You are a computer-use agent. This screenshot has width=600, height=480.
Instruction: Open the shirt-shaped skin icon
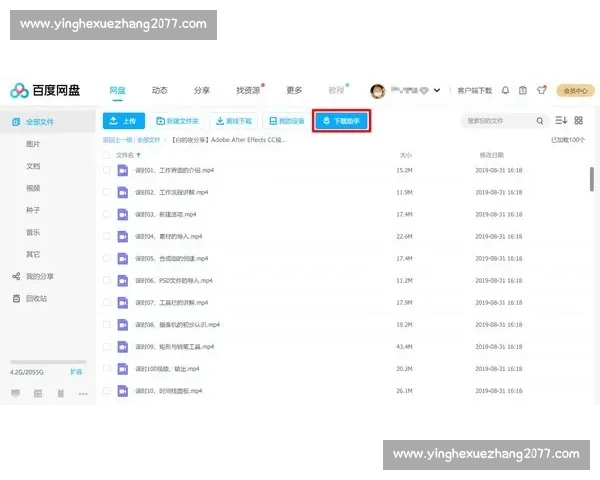tap(541, 90)
